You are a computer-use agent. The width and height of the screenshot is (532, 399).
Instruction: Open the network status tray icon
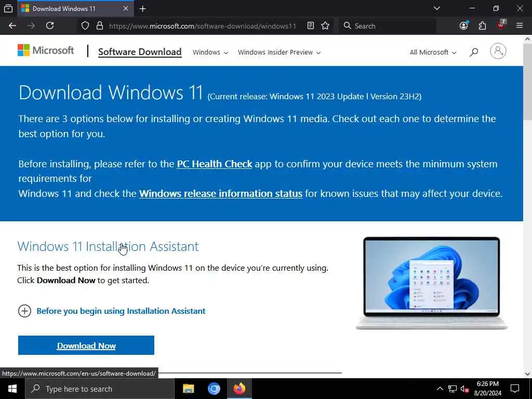coord(453,389)
